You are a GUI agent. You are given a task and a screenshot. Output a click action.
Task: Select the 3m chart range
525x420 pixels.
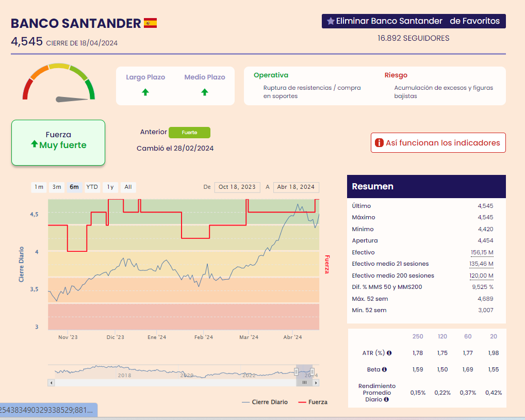pyautogui.click(x=57, y=187)
